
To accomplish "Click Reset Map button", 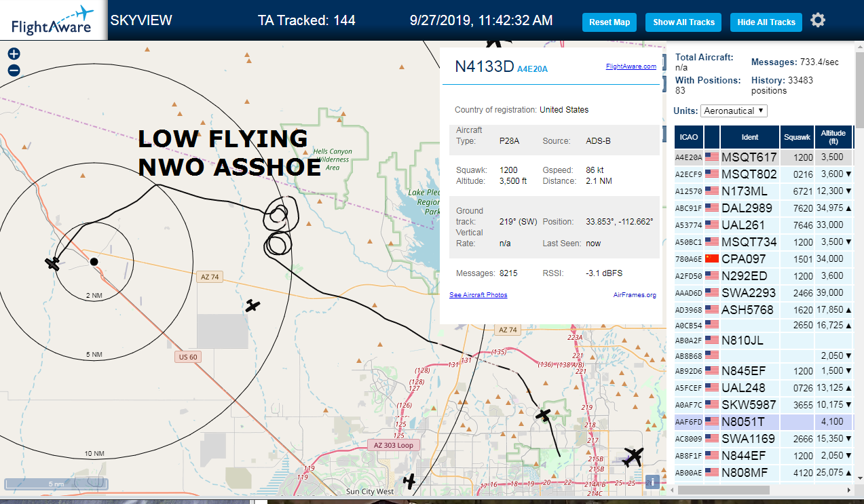I will pyautogui.click(x=609, y=22).
